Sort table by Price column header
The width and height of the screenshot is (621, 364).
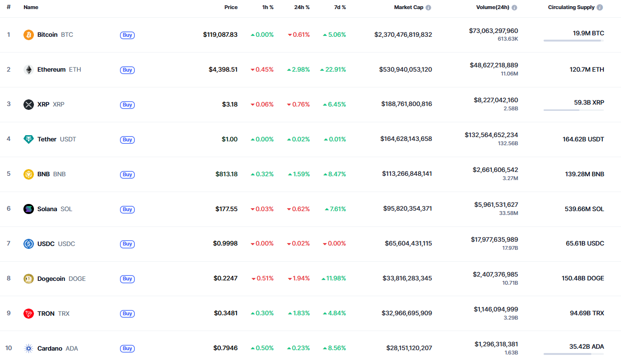(x=231, y=8)
